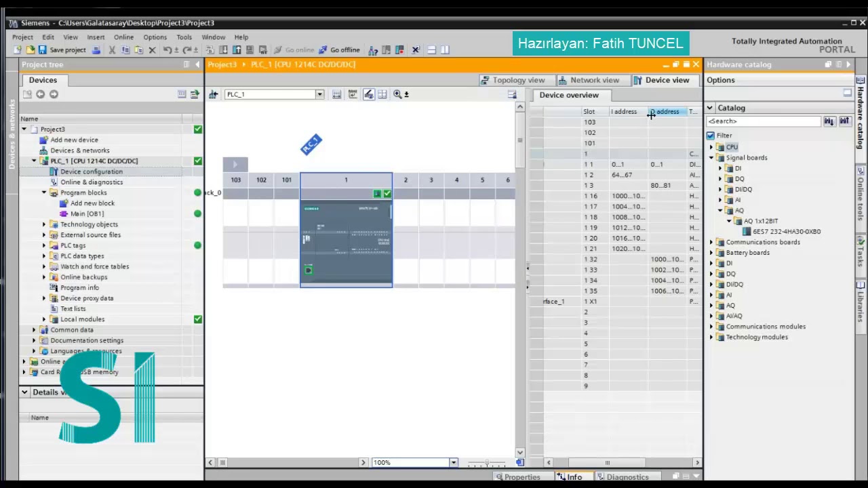Expand the Communications boards folder
The width and height of the screenshot is (868, 488).
click(712, 242)
